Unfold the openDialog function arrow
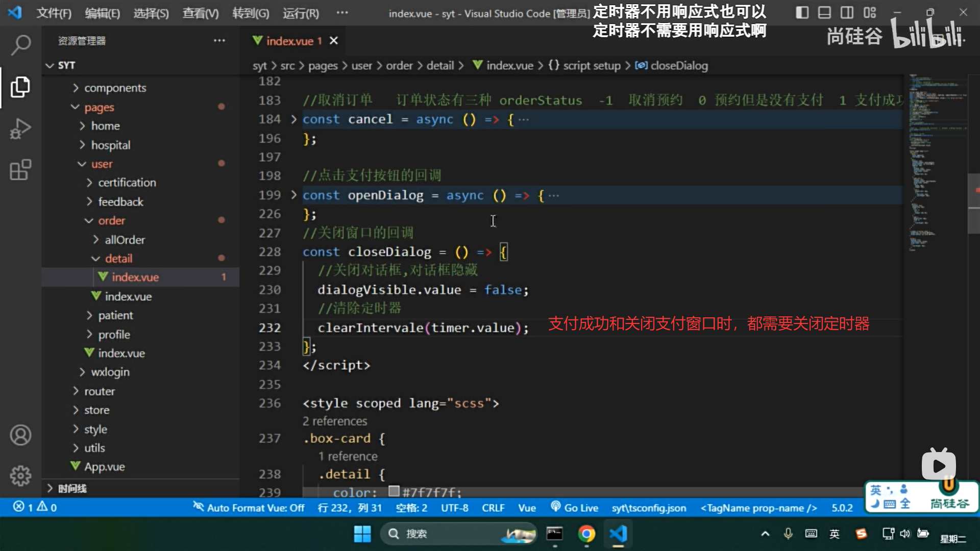The width and height of the screenshot is (980, 551). pos(293,195)
